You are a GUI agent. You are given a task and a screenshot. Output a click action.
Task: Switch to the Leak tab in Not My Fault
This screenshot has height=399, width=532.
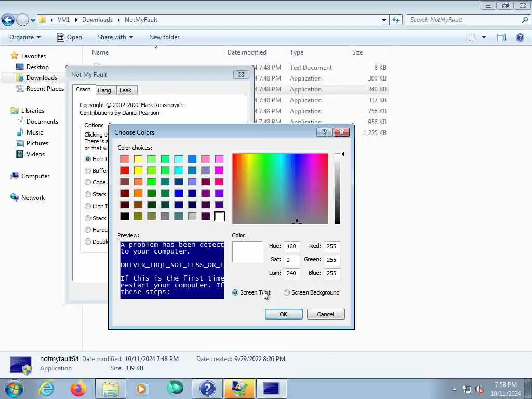click(x=126, y=90)
